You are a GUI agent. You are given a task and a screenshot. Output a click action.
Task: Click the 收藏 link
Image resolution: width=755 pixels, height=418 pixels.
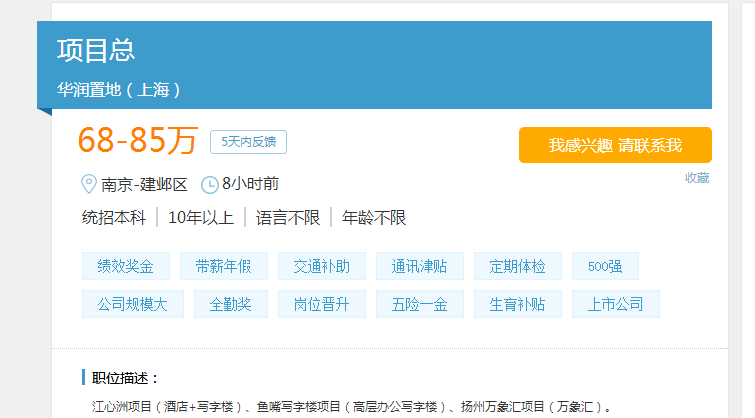[697, 178]
